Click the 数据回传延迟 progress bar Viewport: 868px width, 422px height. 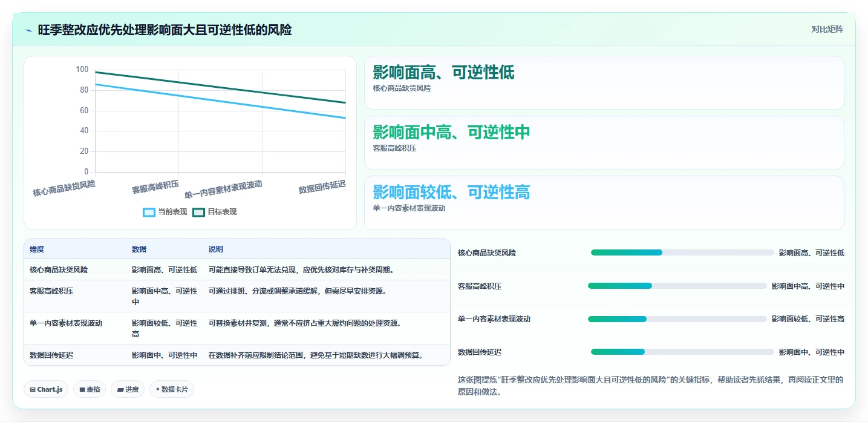click(682, 352)
